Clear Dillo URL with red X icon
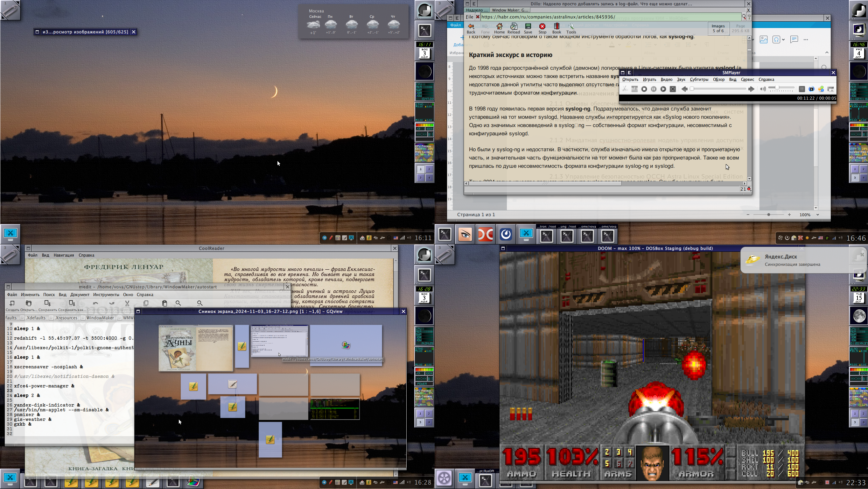 (x=478, y=17)
